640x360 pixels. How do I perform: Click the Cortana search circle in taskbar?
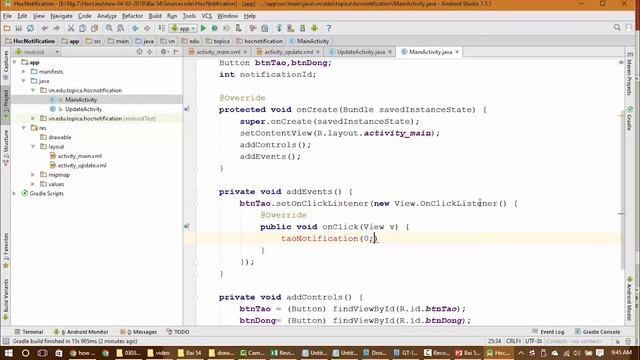pyautogui.click(x=25, y=353)
